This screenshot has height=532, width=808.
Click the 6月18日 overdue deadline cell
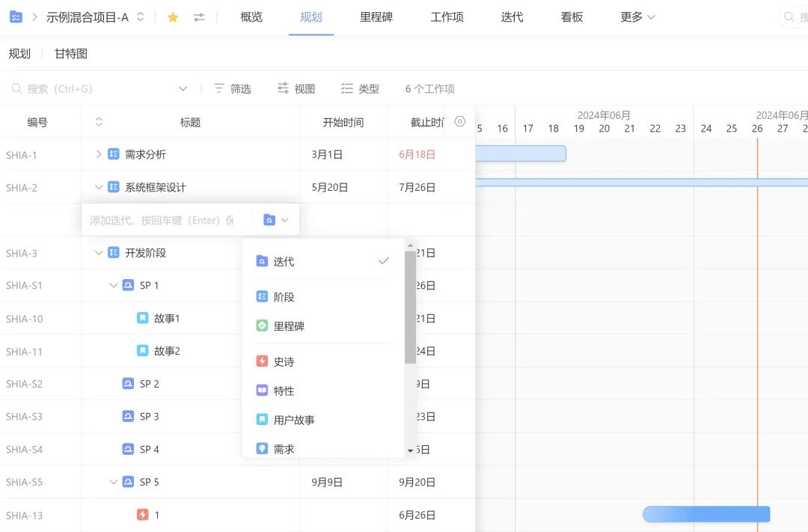click(417, 155)
